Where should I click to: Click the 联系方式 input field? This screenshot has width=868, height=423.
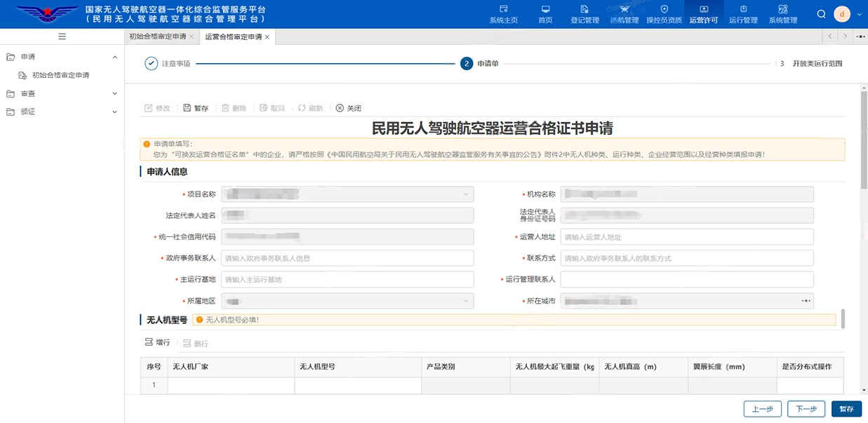687,258
